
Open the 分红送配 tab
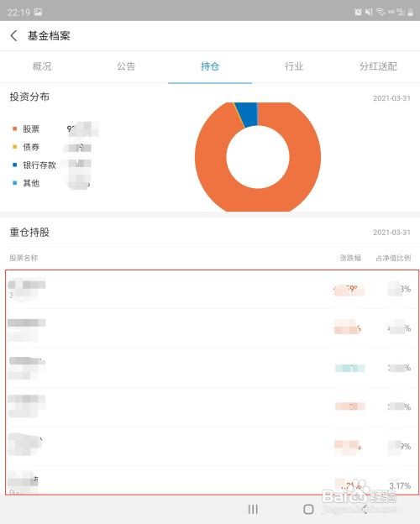coord(378,66)
